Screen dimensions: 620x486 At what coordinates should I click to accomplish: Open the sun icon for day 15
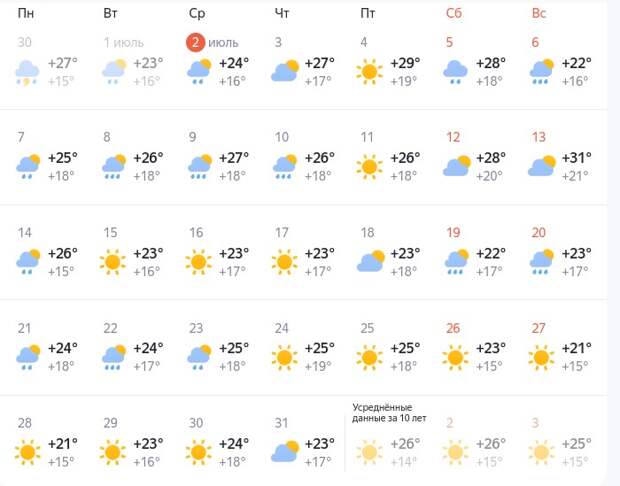113,262
